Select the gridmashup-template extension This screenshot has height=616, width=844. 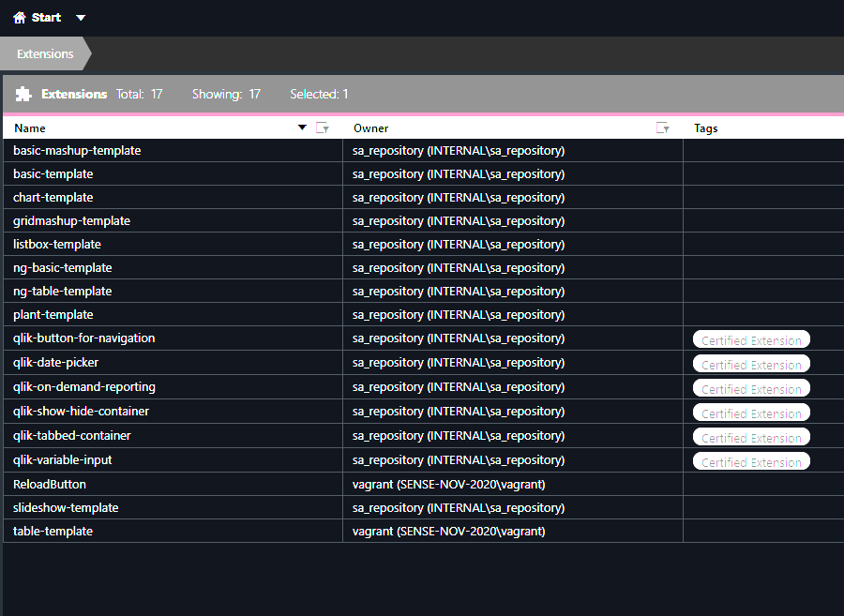tap(71, 220)
